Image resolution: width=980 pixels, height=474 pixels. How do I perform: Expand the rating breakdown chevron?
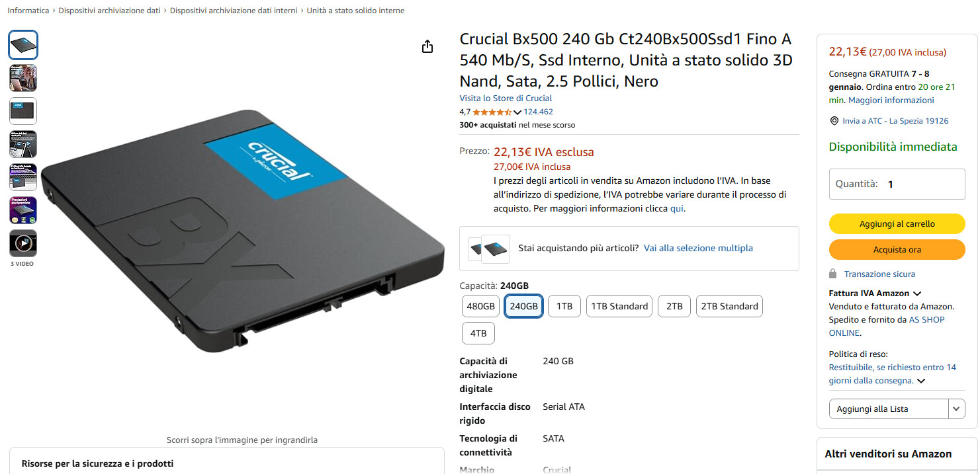(517, 112)
